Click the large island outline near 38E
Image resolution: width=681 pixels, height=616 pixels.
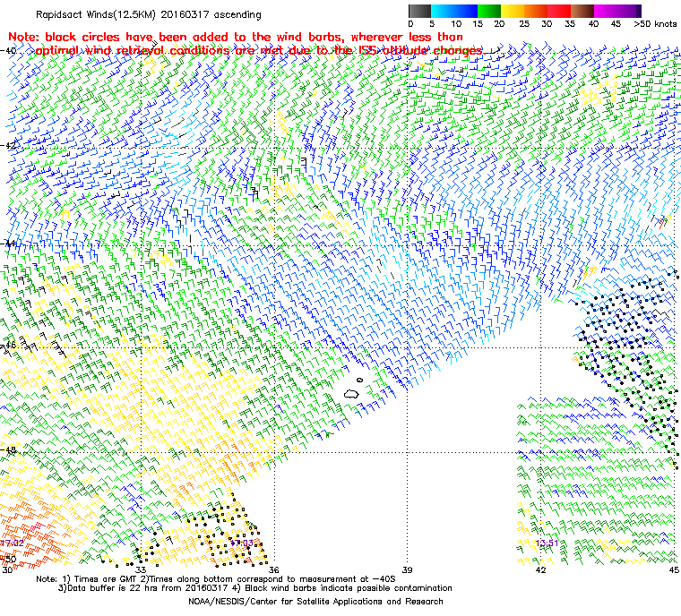pos(351,394)
